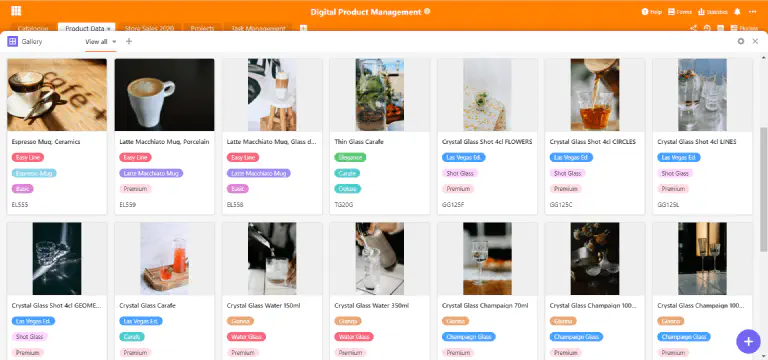Open the Plugins panel
The height and width of the screenshot is (360, 768).
pyautogui.click(x=744, y=28)
